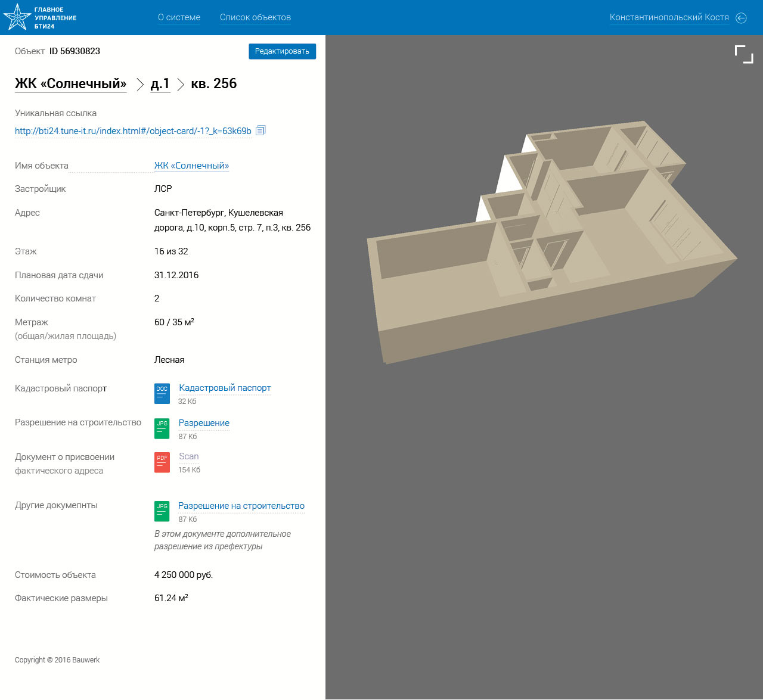Navigate to д.1 breadcrumb
The height and width of the screenshot is (700, 763).
coord(160,83)
